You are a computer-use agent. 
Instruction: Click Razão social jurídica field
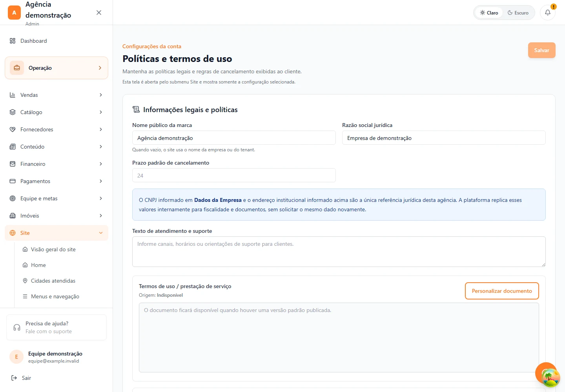pos(444,138)
